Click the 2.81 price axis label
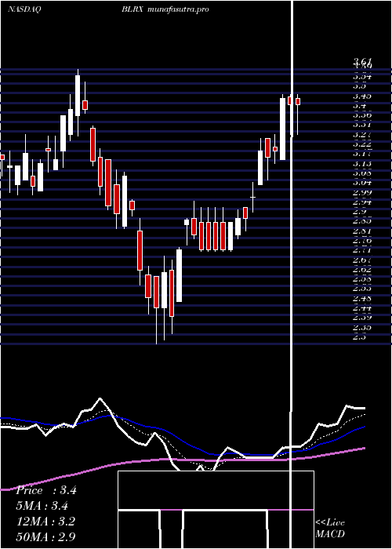392x549 pixels. coord(362,231)
